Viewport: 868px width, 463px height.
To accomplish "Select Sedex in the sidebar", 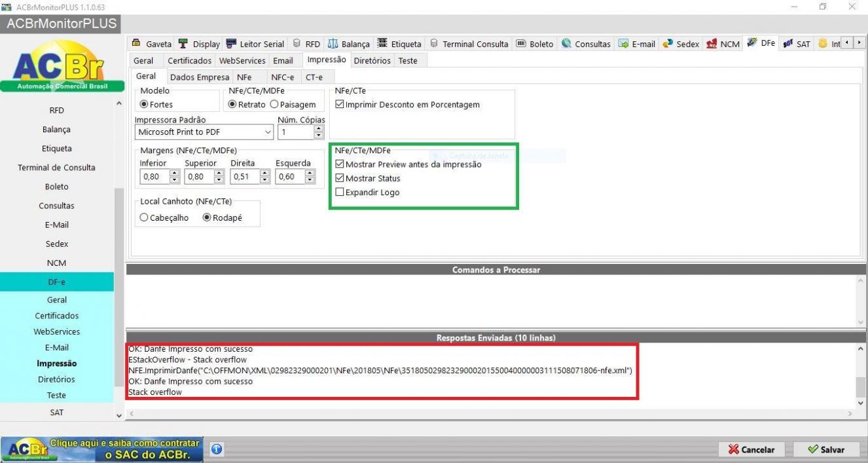I will point(57,244).
